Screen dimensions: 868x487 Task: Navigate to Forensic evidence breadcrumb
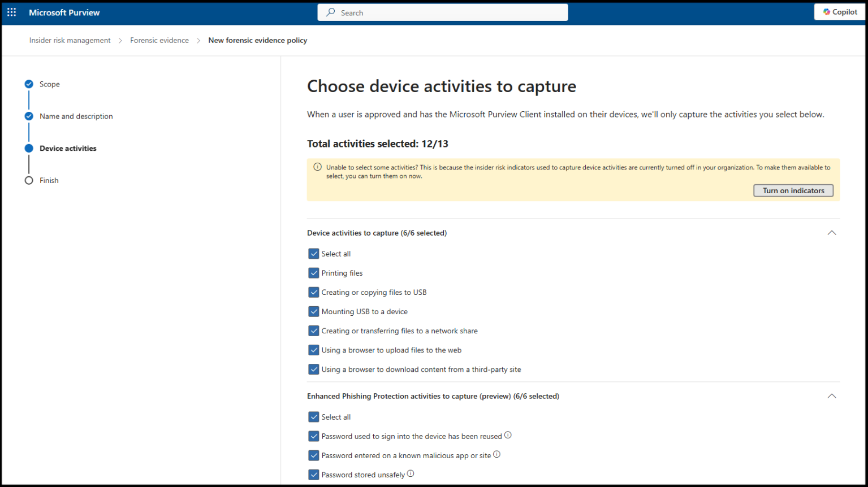[159, 41]
